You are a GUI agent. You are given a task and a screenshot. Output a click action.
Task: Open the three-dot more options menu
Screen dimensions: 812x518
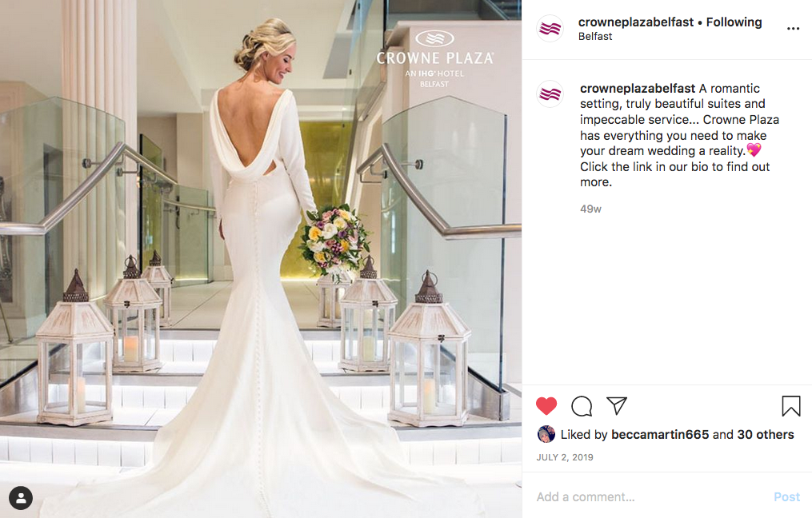tap(793, 29)
